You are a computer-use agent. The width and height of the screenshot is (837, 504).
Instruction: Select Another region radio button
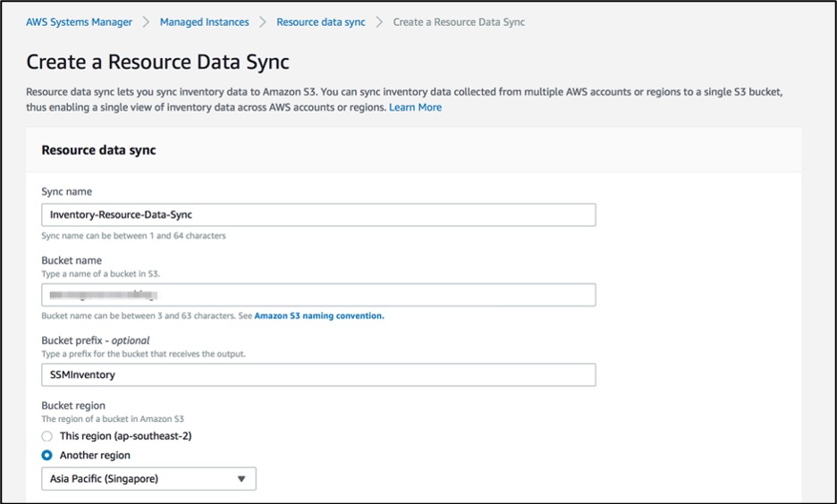(x=47, y=456)
